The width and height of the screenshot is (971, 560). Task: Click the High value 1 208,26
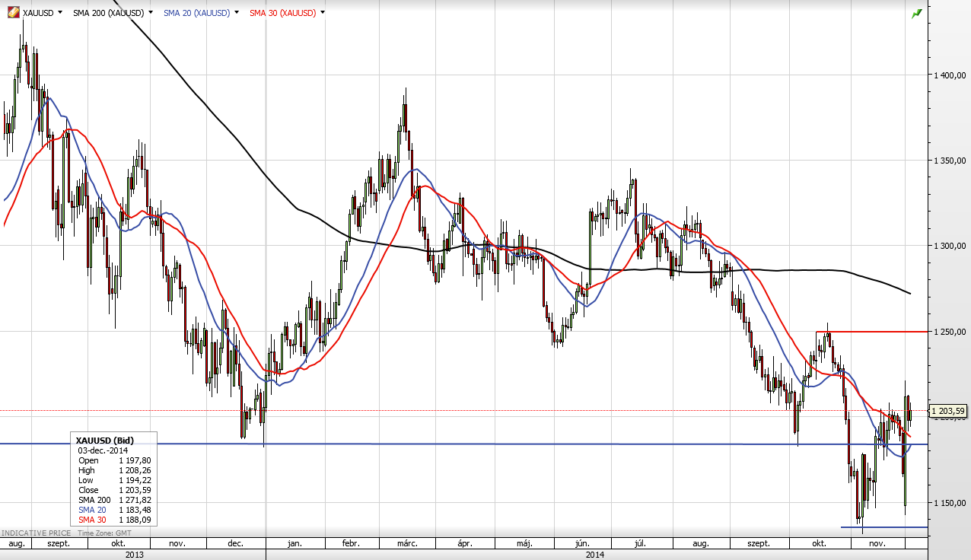pos(135,470)
